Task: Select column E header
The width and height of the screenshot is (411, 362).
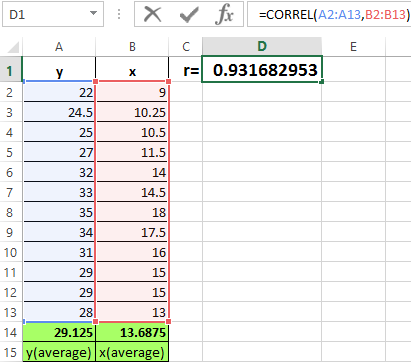Action: pyautogui.click(x=353, y=47)
